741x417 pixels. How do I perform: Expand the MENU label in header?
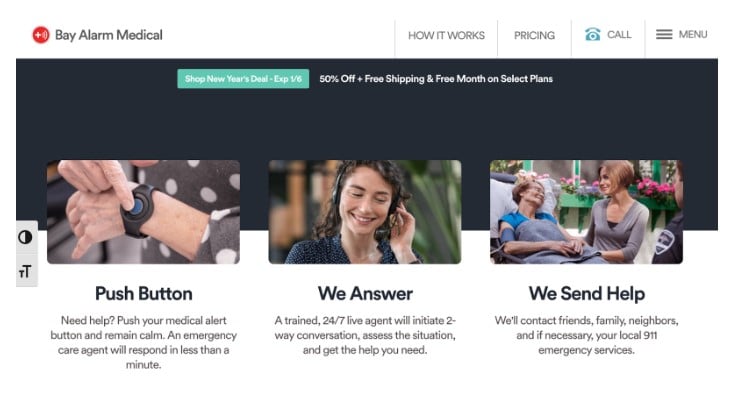pyautogui.click(x=693, y=35)
